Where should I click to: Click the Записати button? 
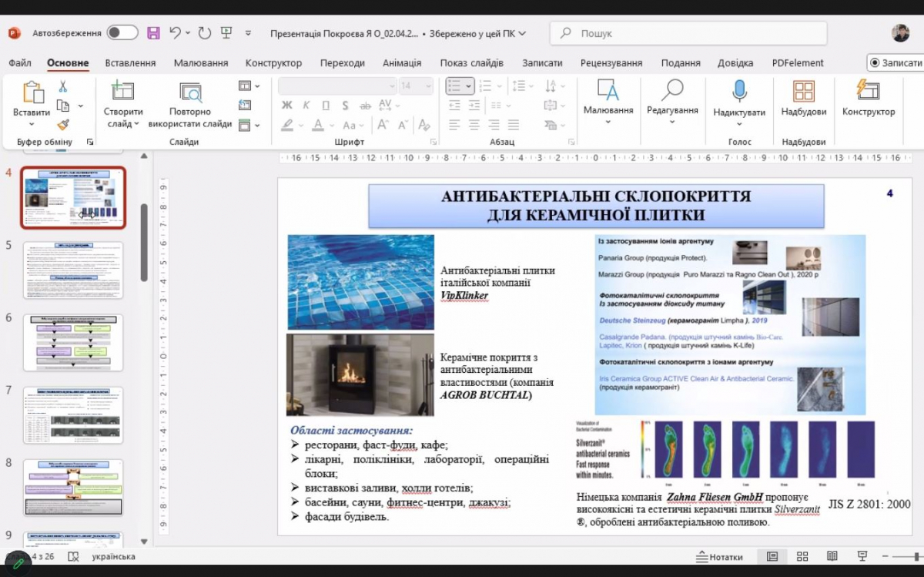[896, 63]
